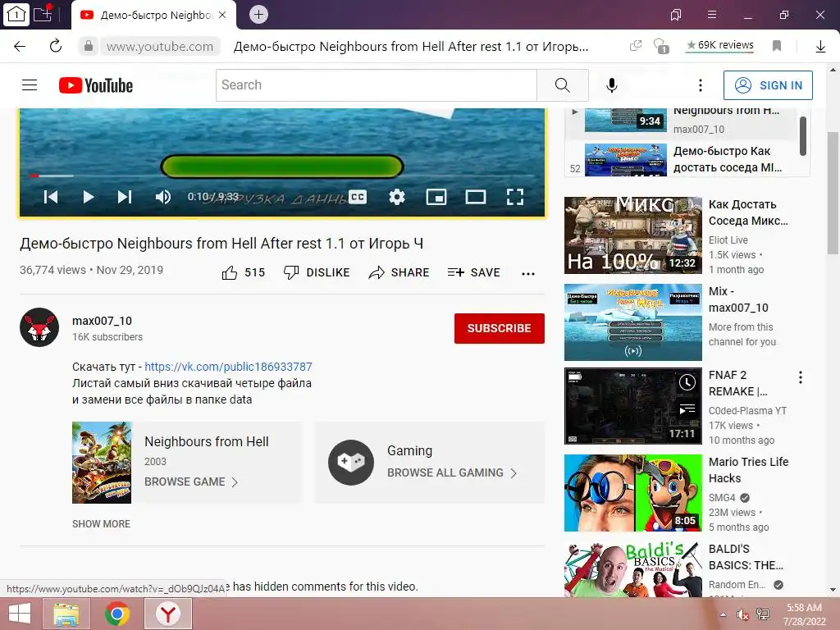Bookmark this page
The width and height of the screenshot is (840, 630).
(777, 46)
